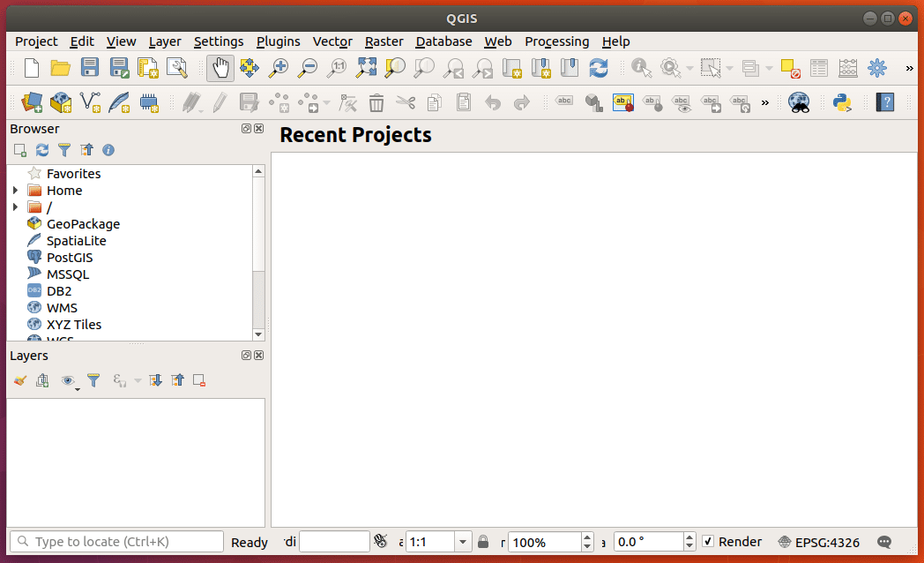924x563 pixels.
Task: Add a group in the Layers panel
Action: pos(41,380)
